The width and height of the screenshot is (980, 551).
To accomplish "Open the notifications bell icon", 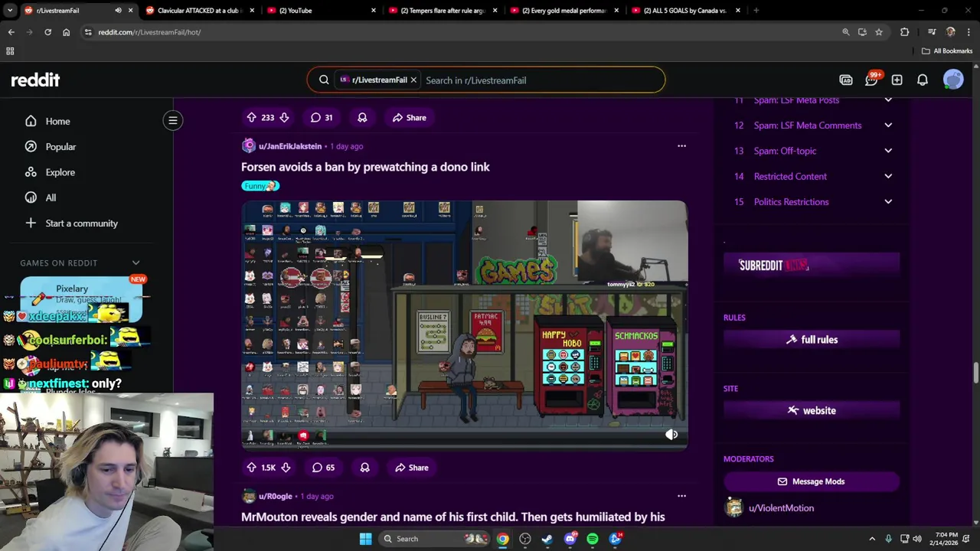I will click(x=923, y=80).
